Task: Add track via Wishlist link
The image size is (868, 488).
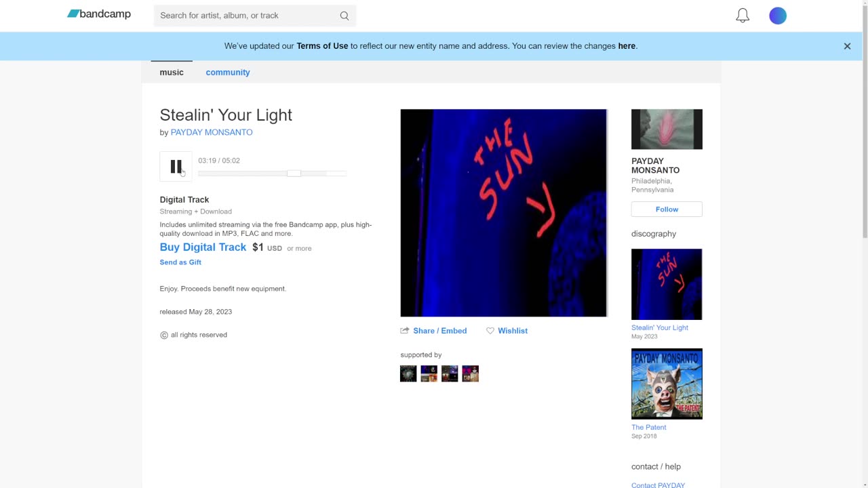Action: click(513, 331)
